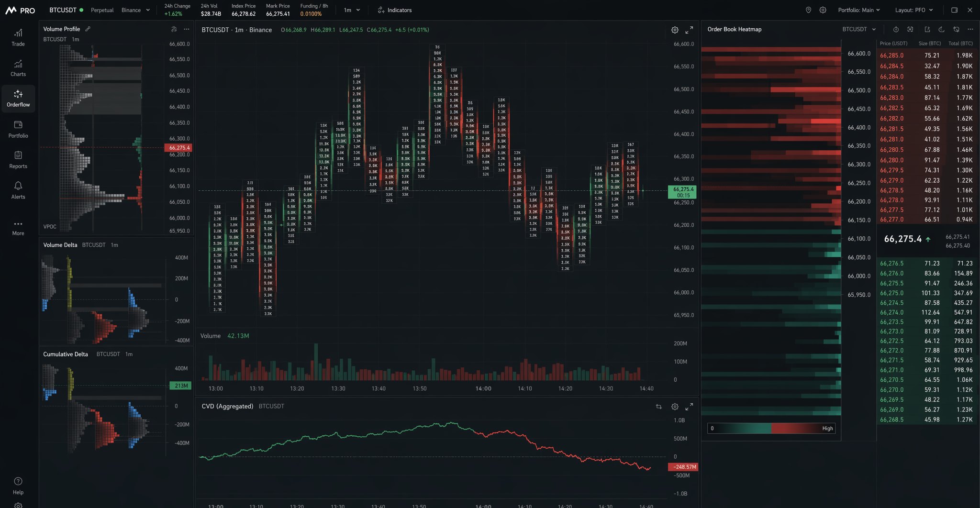The height and width of the screenshot is (508, 980).
Task: Open the CVD panel settings gear
Action: click(x=675, y=407)
